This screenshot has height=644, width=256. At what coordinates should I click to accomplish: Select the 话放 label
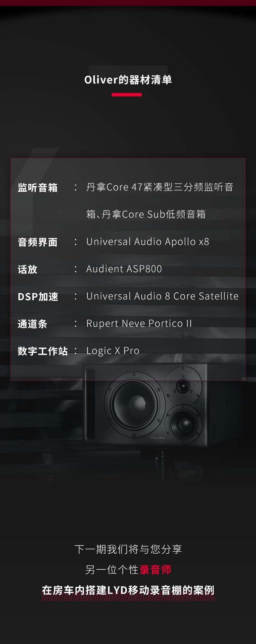coord(28,269)
